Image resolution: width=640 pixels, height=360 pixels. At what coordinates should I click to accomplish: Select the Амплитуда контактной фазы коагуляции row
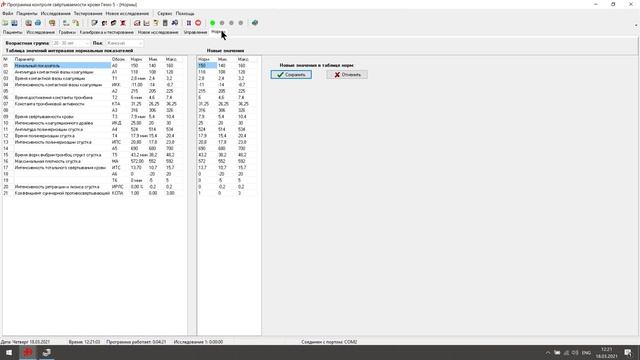pos(94,72)
